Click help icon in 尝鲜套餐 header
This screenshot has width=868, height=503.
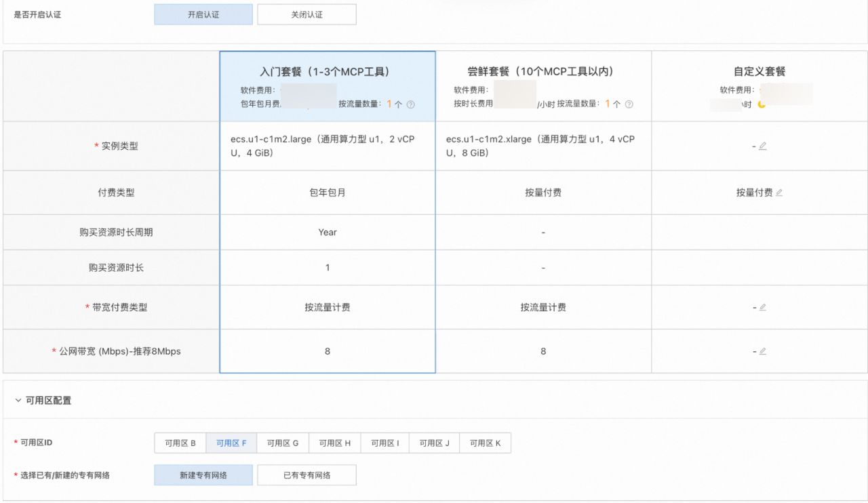tap(629, 104)
